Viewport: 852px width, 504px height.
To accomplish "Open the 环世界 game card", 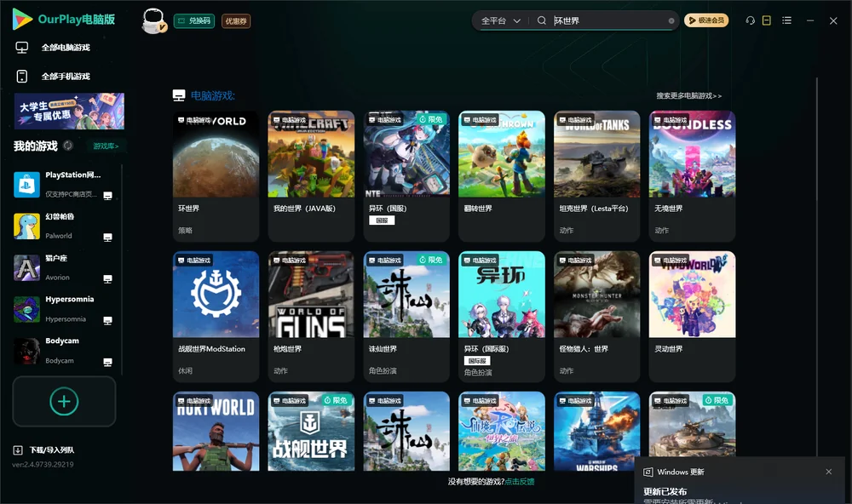I will 216,176.
